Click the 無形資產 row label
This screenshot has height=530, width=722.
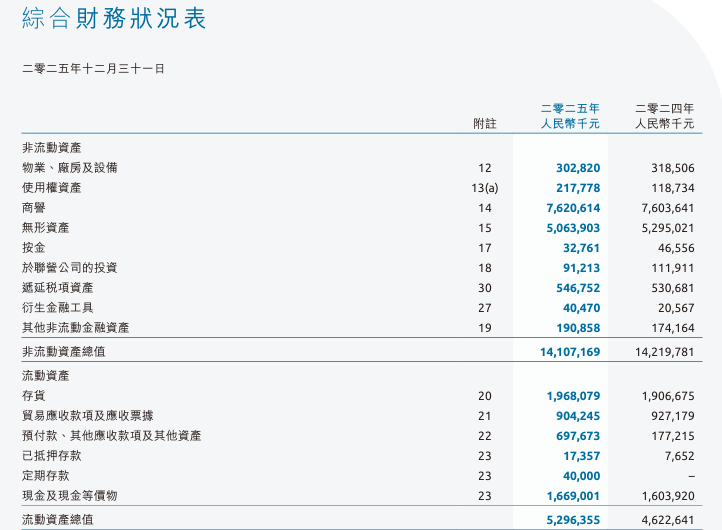(46, 228)
